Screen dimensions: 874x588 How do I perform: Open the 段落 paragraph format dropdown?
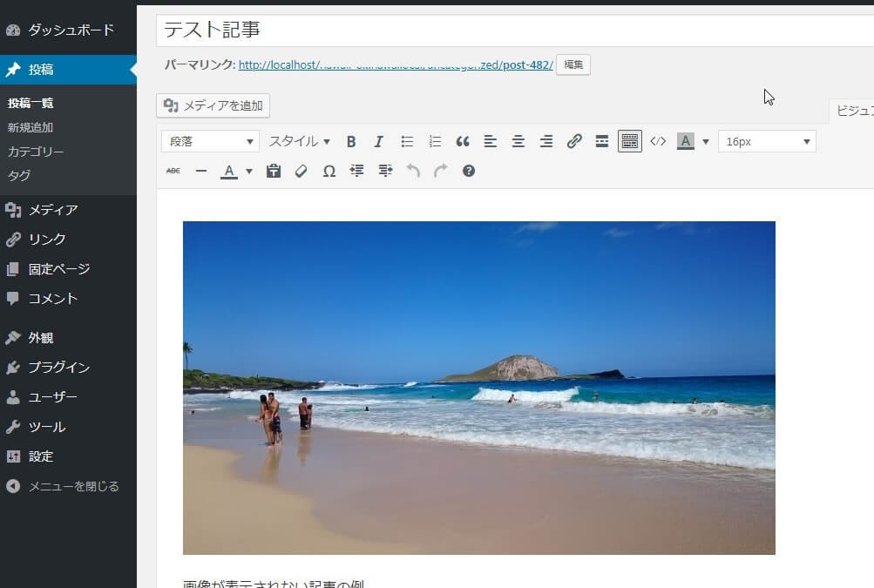210,141
